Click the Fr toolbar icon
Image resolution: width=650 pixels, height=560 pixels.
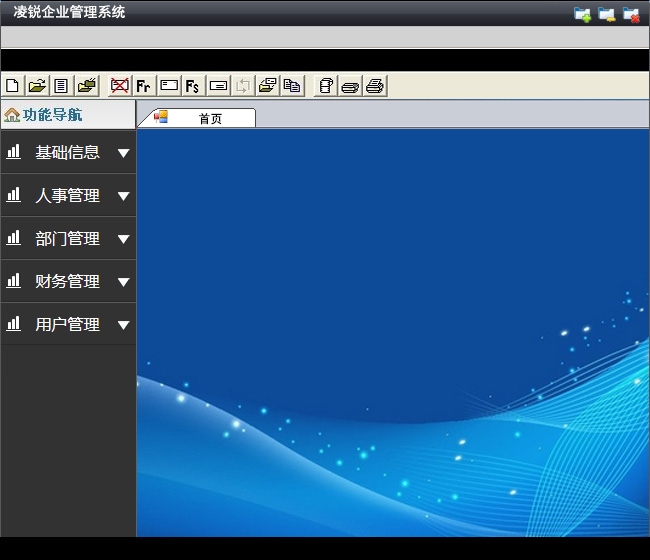(144, 86)
